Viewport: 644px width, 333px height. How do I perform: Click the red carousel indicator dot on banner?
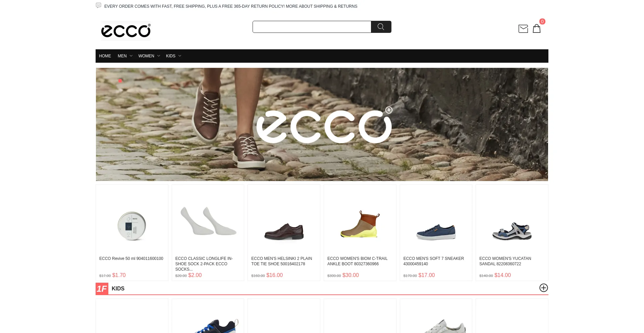coord(120,81)
